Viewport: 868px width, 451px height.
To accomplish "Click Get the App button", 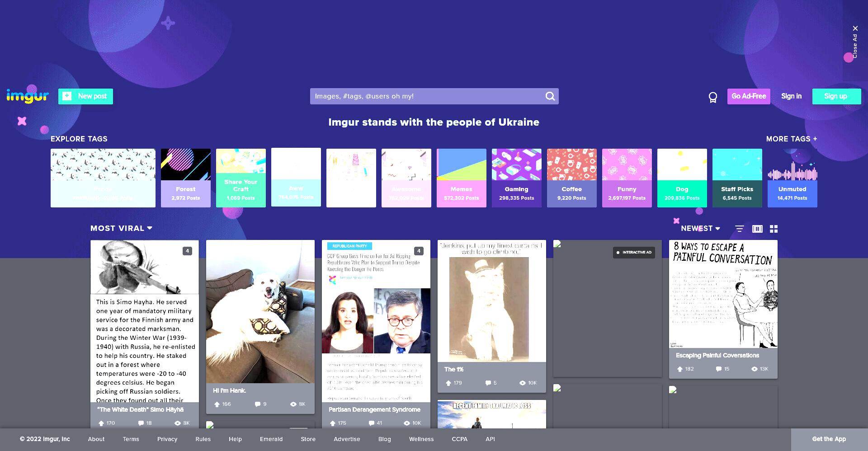I will coord(829,439).
